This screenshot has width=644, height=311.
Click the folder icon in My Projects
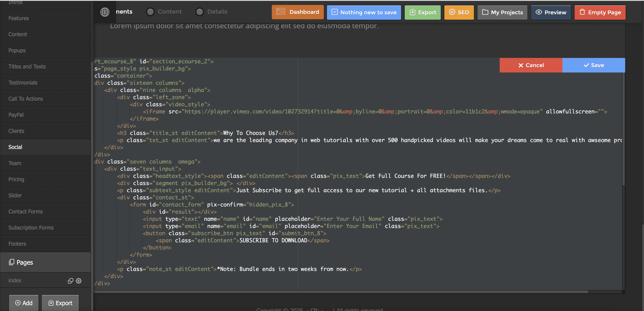click(485, 12)
